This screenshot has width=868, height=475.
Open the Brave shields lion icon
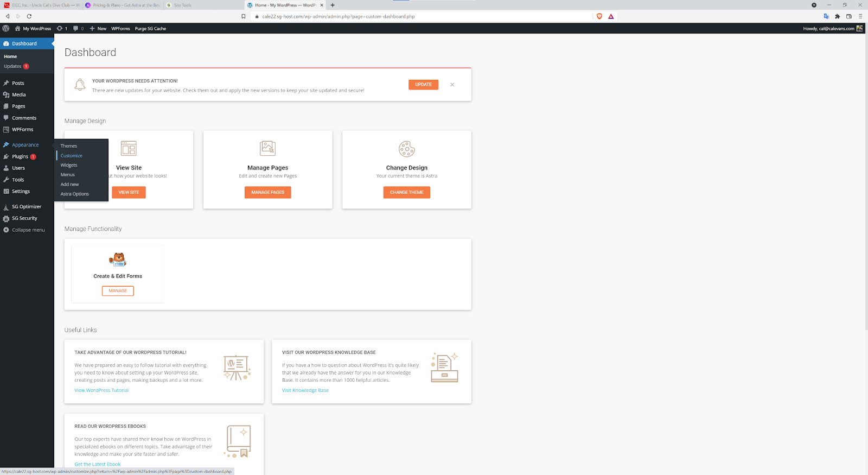coord(599,16)
